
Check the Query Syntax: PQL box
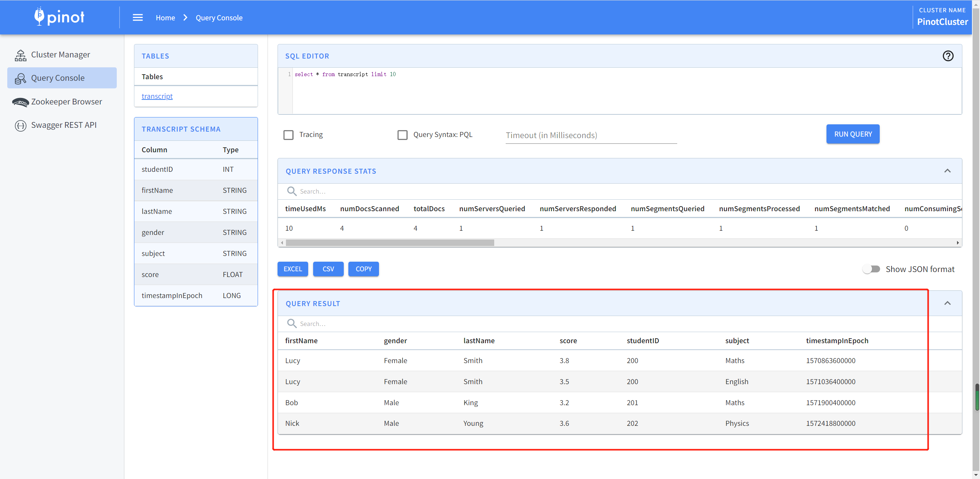point(402,135)
